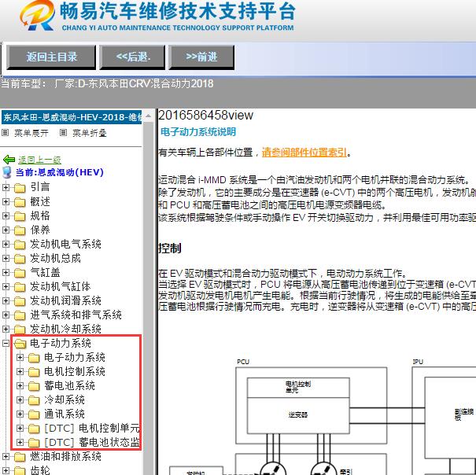Select 当前:思威混动(HEV) root node

[x=60, y=172]
